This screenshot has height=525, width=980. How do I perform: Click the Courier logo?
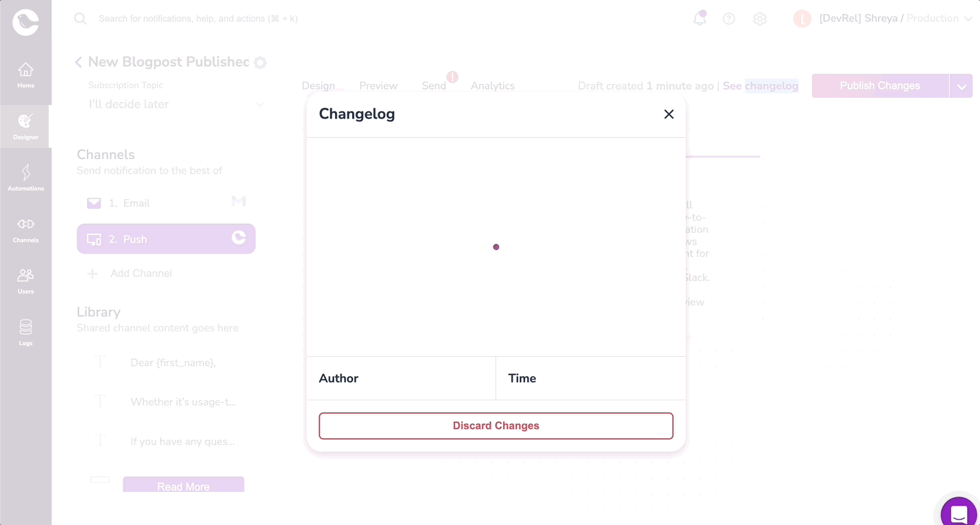click(x=25, y=21)
